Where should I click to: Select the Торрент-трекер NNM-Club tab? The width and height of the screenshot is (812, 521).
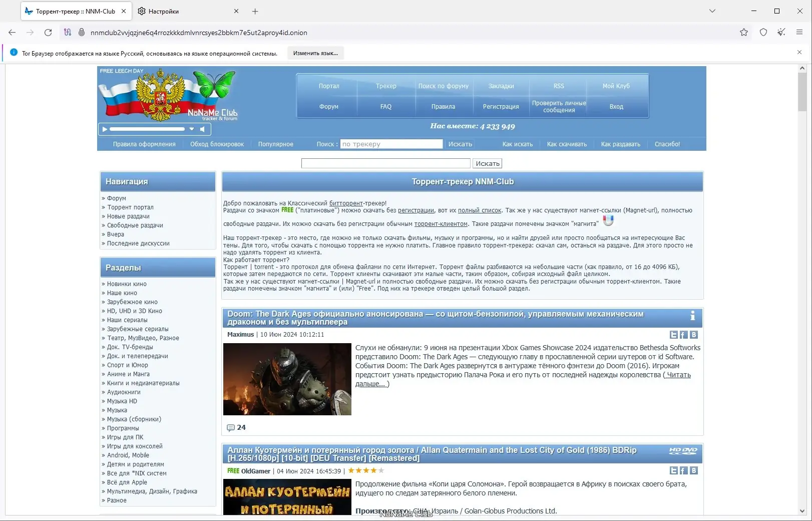click(76, 11)
